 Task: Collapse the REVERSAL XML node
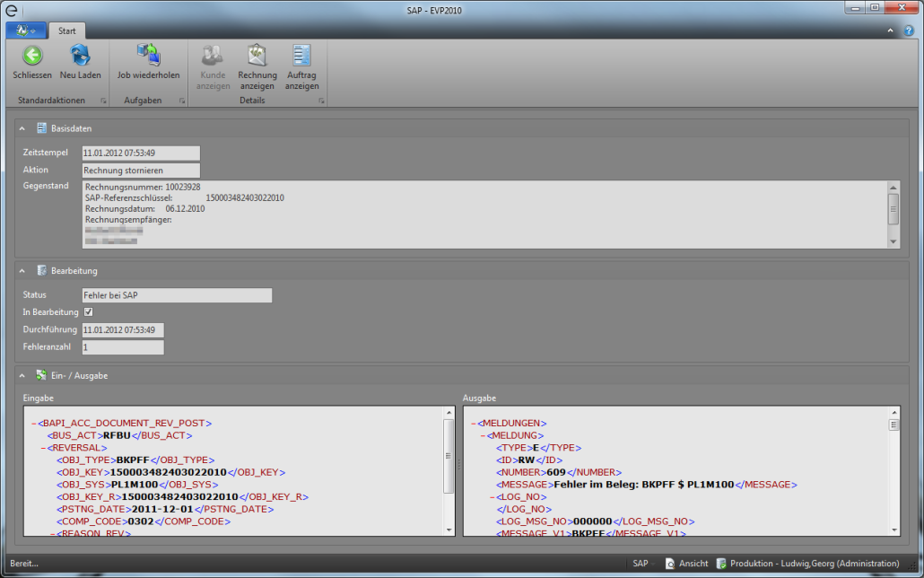tap(43, 448)
